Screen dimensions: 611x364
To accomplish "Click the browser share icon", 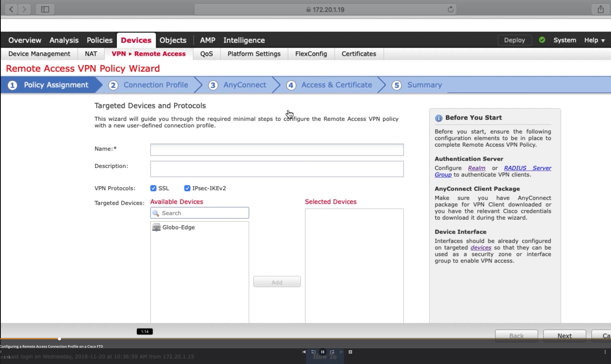I will [x=600, y=9].
